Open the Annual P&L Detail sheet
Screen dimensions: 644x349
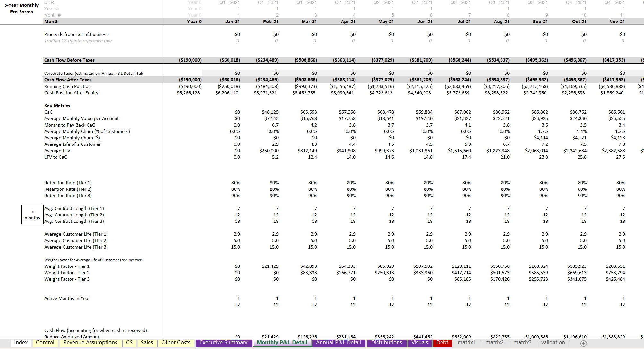point(339,343)
